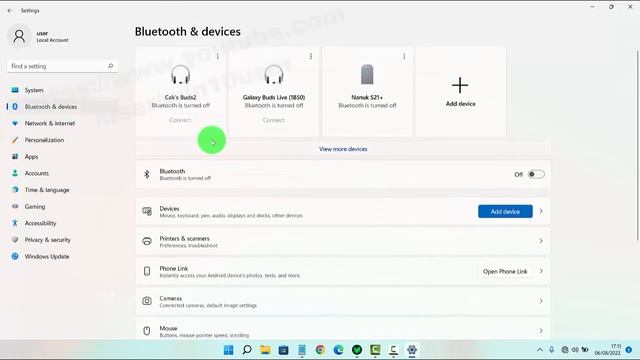The height and width of the screenshot is (360, 640).
Task: Click the notification badge in taskbar corner
Action: [x=629, y=350]
